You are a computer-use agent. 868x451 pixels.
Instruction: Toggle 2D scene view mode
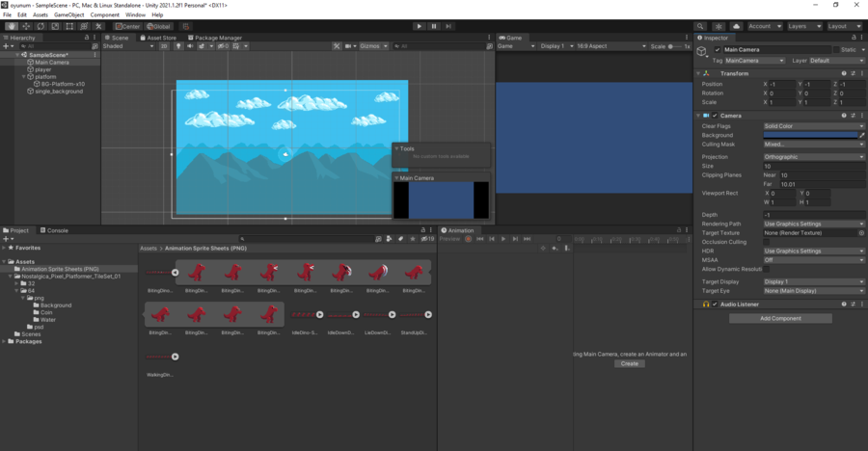(x=165, y=45)
